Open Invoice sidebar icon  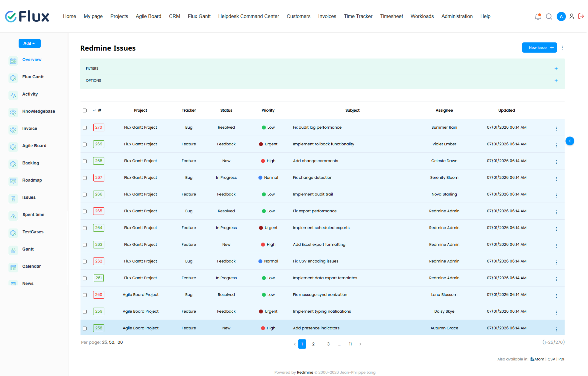tap(13, 130)
